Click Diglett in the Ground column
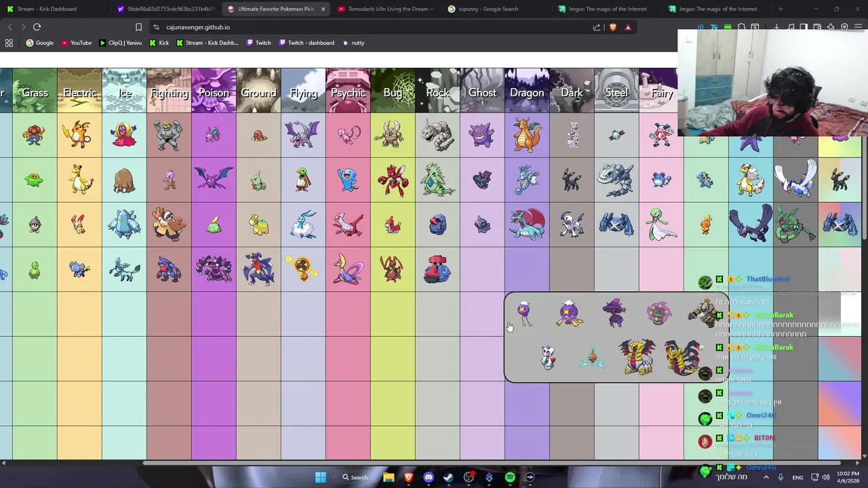Image resolution: width=868 pixels, height=488 pixels. click(x=258, y=136)
